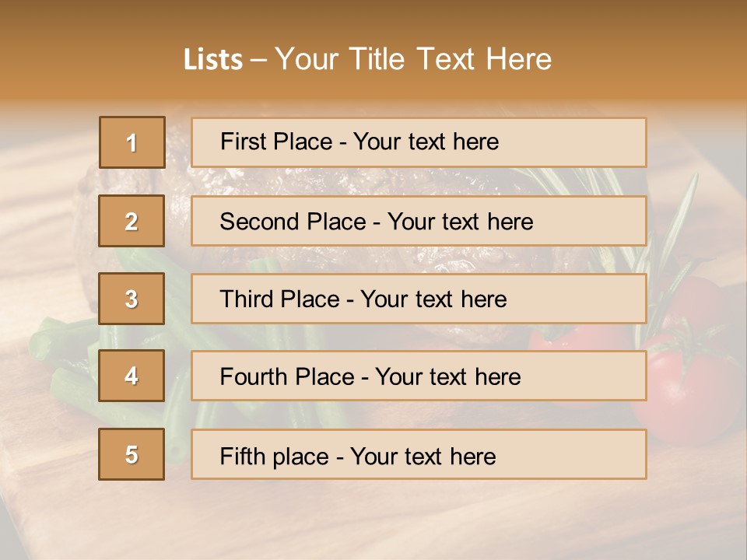Click the Fifth place text bar

(419, 454)
